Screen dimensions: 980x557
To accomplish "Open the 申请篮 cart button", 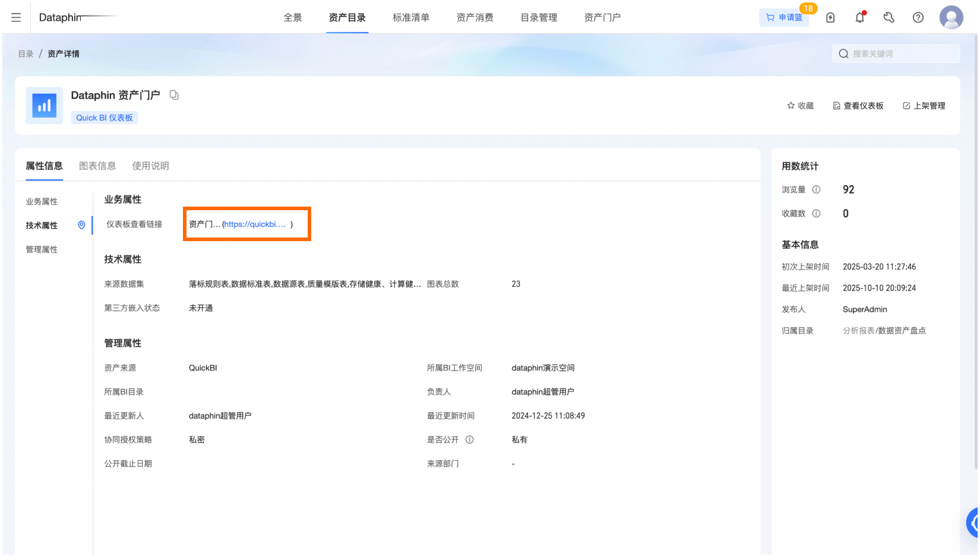I will pyautogui.click(x=784, y=17).
